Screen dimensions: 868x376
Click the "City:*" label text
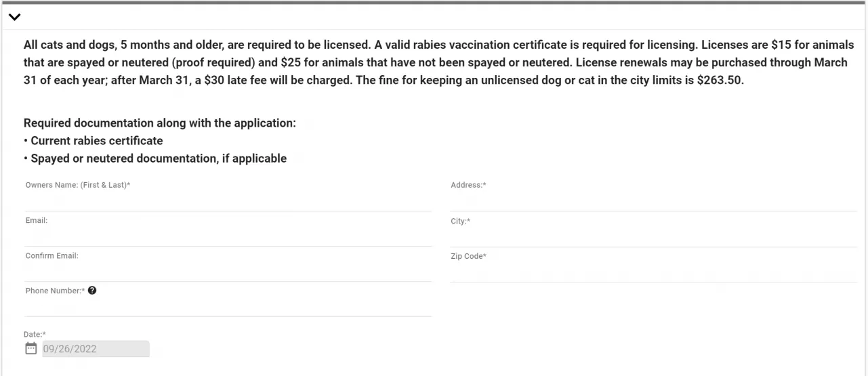click(x=460, y=222)
